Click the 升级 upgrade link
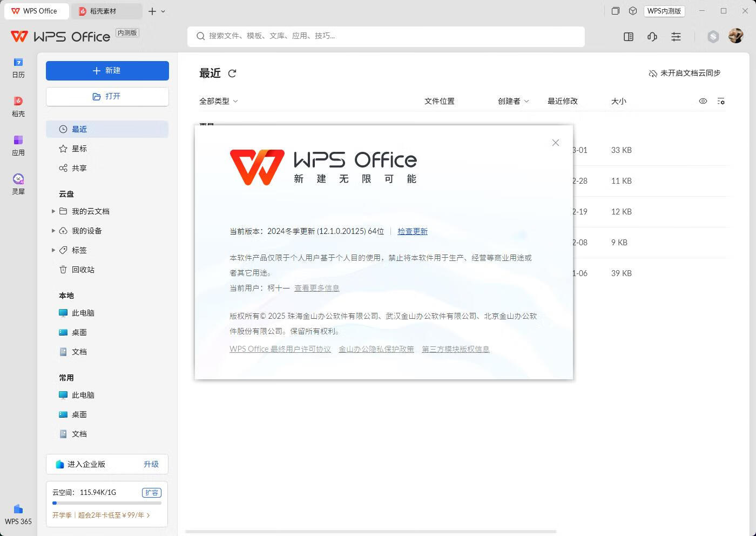Screen dimensions: 756x536 click(x=151, y=464)
